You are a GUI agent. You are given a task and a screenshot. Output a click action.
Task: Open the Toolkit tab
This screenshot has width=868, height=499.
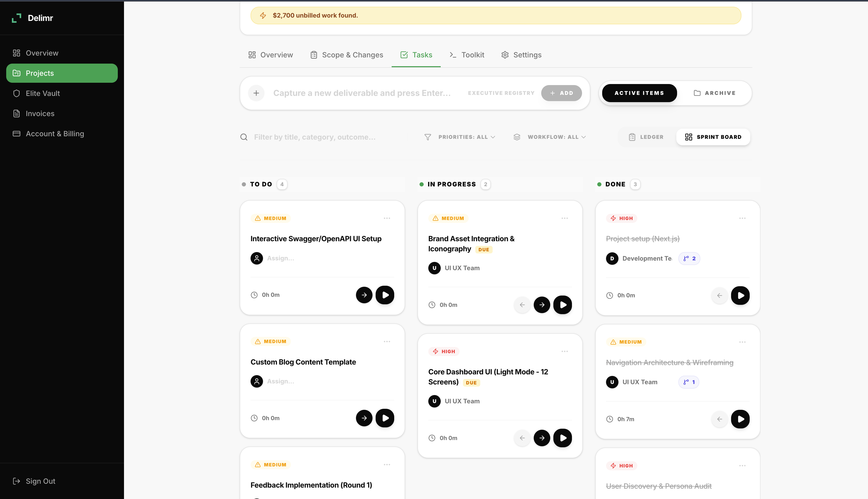[467, 55]
